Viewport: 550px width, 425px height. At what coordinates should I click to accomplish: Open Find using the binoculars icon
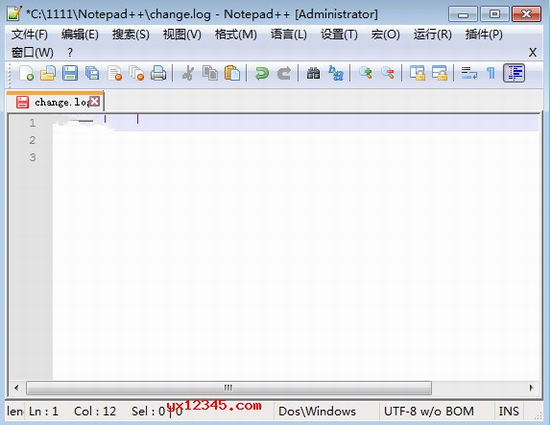(x=313, y=73)
